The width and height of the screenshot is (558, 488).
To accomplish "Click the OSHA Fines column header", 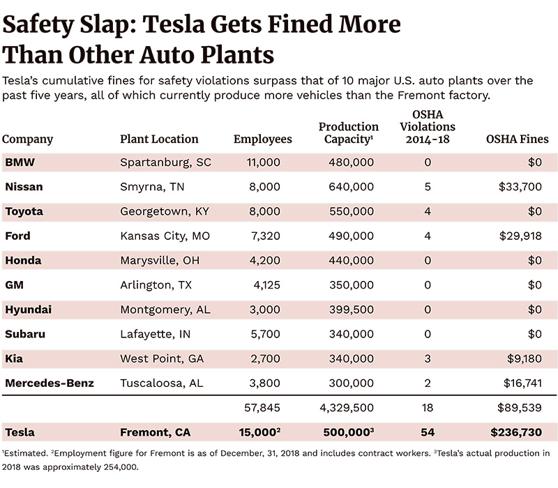I will (517, 139).
